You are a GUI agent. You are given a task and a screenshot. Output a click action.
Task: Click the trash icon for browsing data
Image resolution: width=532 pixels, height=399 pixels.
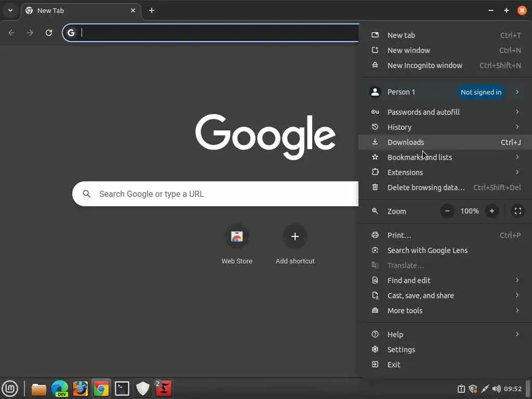(x=375, y=187)
